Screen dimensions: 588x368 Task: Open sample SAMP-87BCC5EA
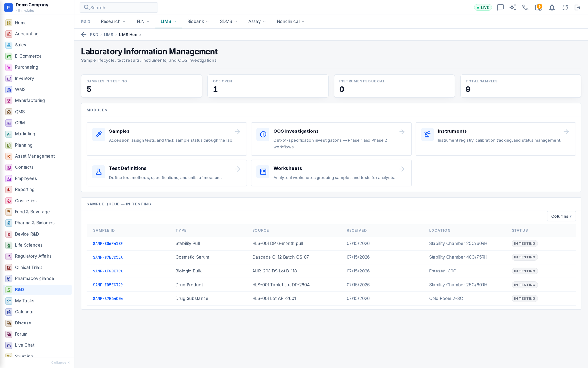(x=108, y=257)
